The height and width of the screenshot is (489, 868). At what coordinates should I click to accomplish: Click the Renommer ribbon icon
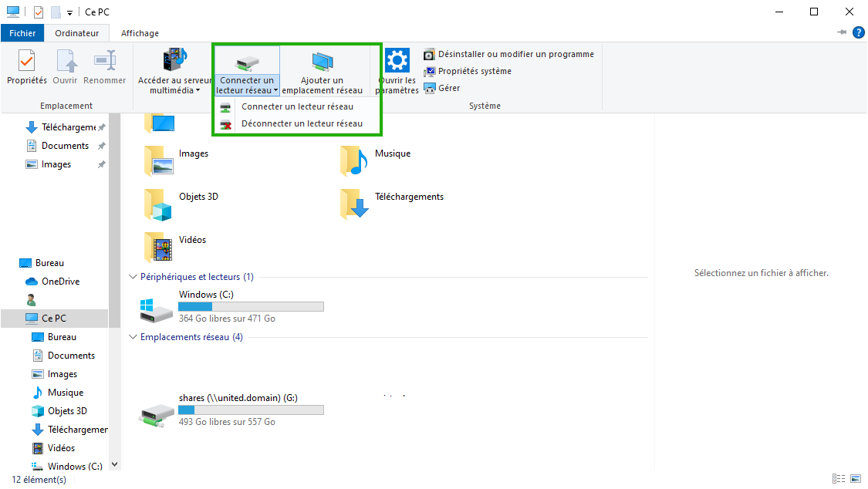coord(105,61)
